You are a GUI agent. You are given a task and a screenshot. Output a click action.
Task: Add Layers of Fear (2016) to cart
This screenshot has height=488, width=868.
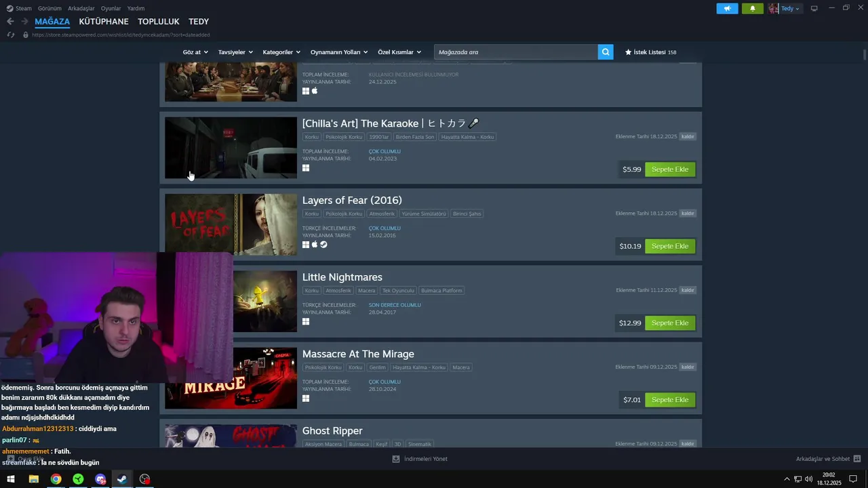[670, 246]
